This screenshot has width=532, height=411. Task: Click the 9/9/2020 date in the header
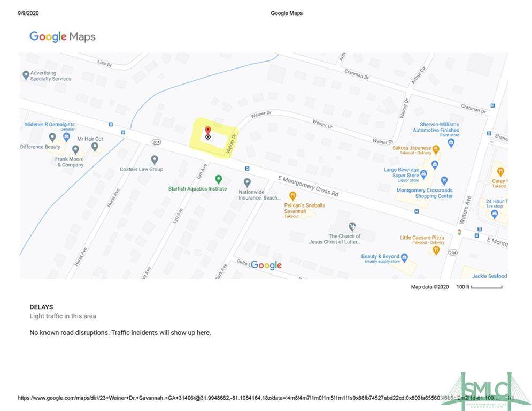coord(28,13)
